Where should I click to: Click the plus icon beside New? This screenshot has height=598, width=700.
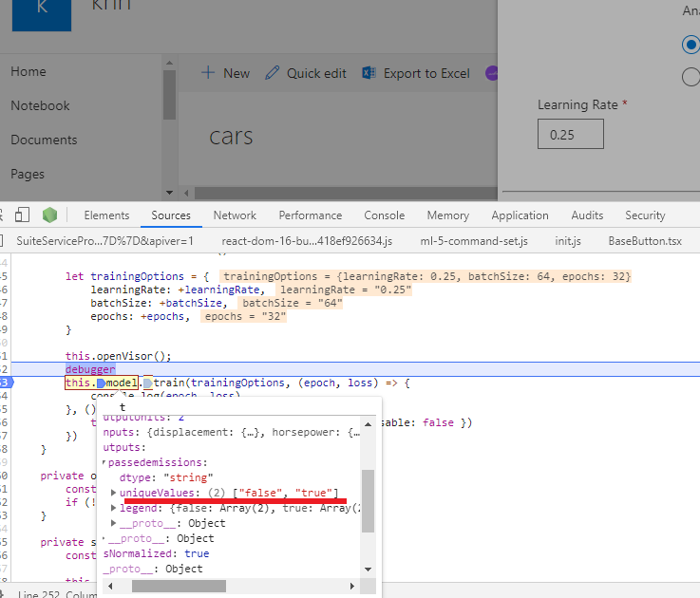(x=208, y=73)
